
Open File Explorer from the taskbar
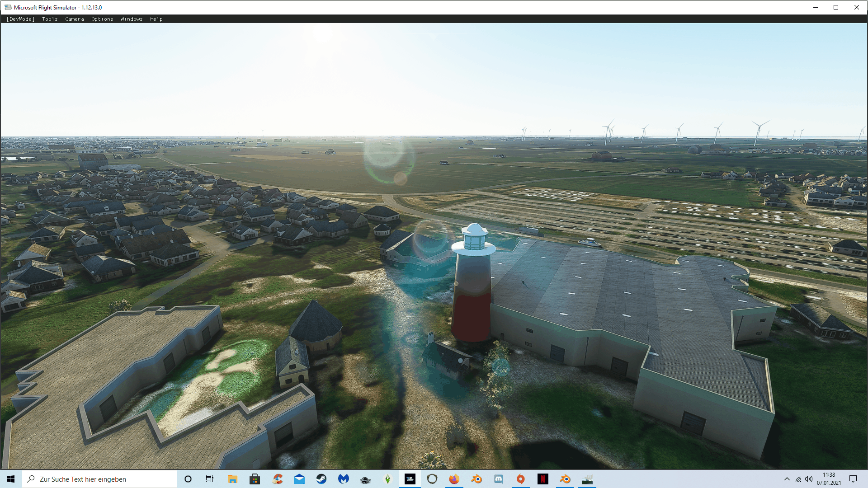232,479
